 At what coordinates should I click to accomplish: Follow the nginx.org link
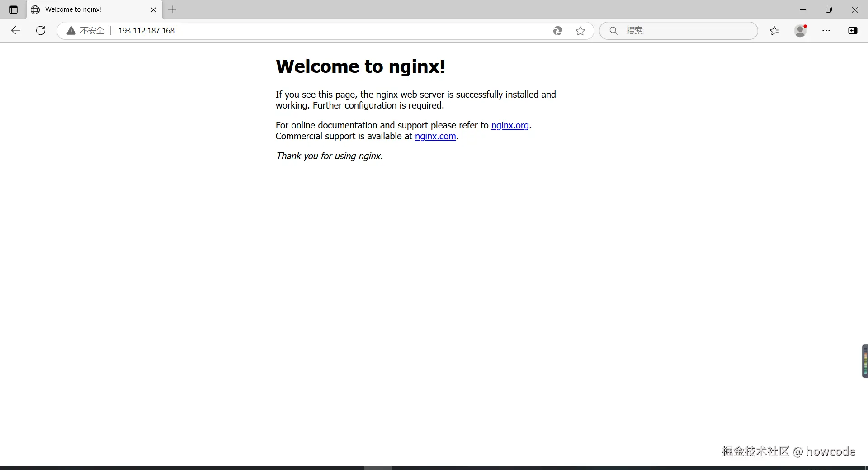[510, 125]
